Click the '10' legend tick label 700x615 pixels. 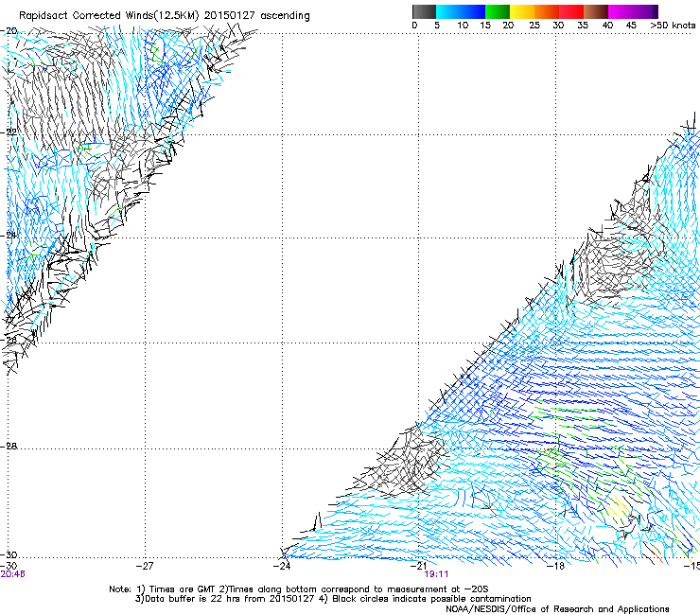(463, 26)
